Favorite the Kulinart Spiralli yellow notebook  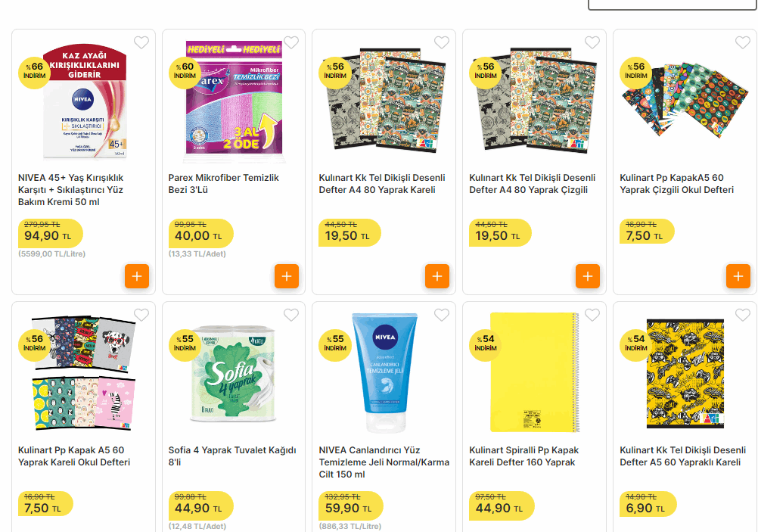coord(592,315)
